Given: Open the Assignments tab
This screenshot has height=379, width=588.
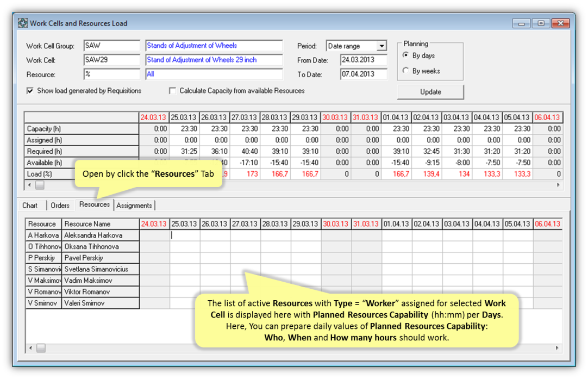Looking at the screenshot, I should (134, 206).
